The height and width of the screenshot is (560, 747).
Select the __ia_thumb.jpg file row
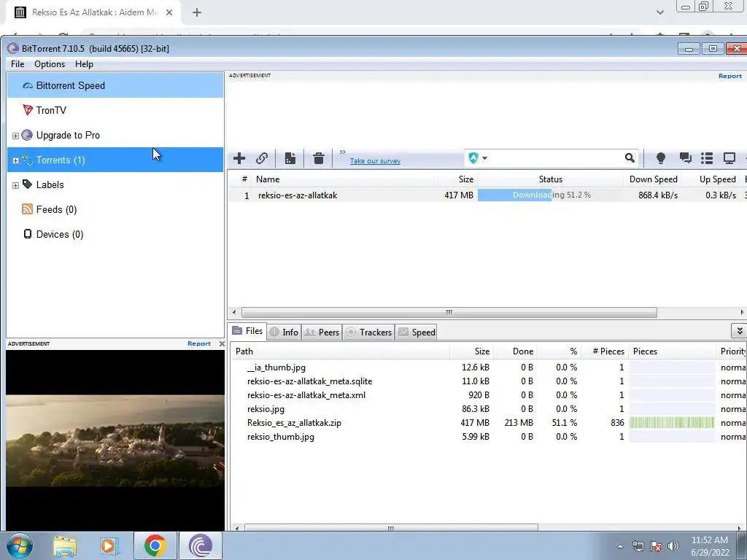pyautogui.click(x=488, y=367)
